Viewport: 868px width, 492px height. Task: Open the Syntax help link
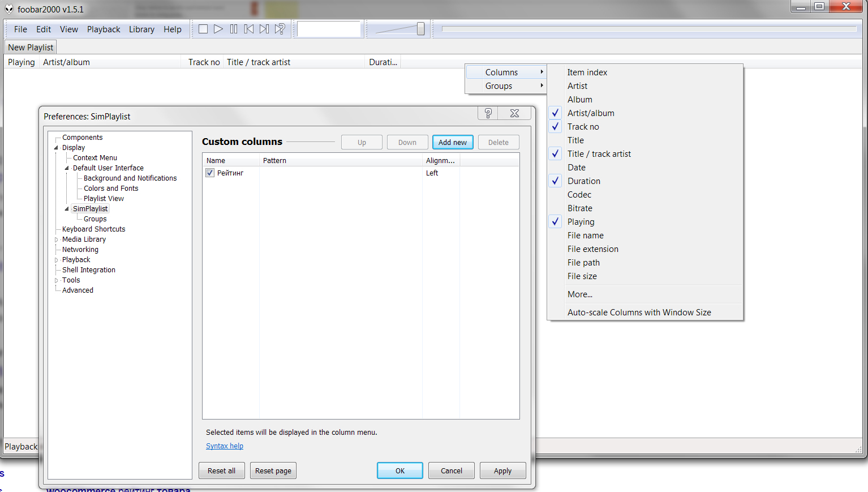[x=225, y=446]
